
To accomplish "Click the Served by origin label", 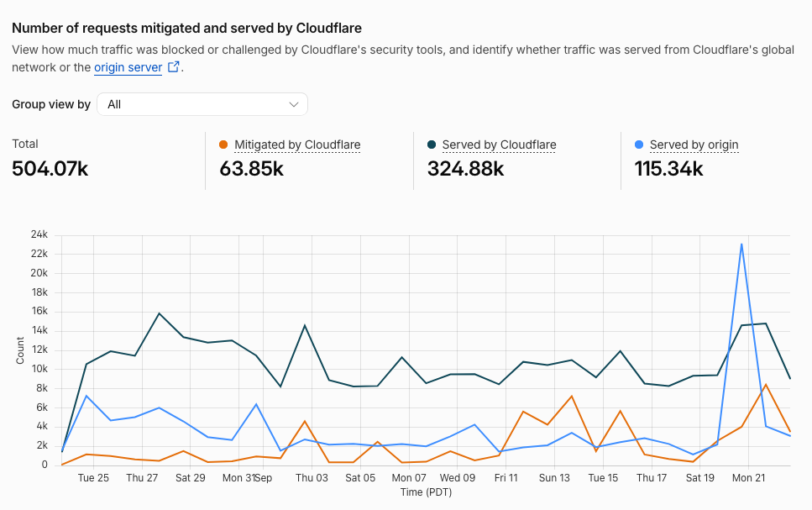I will 694,145.
